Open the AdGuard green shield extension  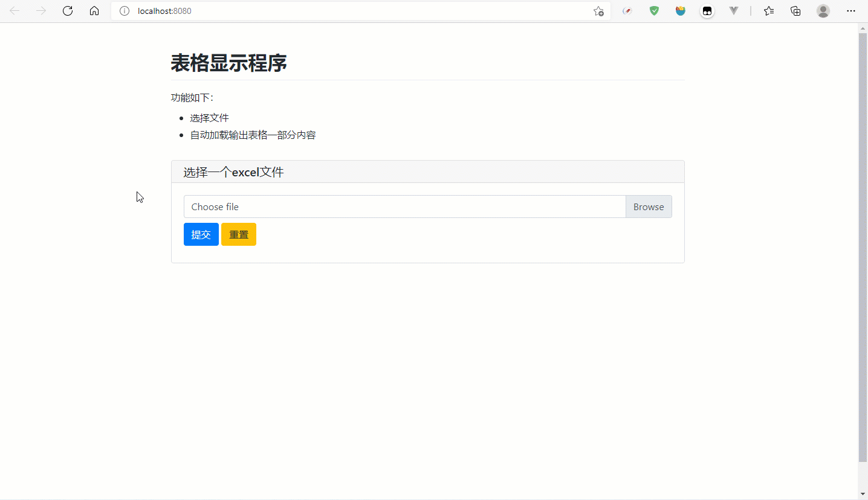pos(654,11)
